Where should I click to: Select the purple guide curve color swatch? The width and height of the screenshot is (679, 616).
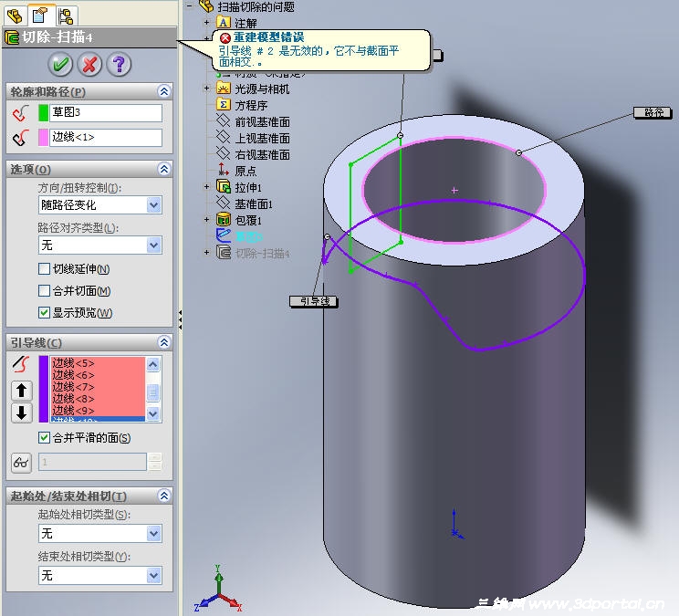point(43,389)
